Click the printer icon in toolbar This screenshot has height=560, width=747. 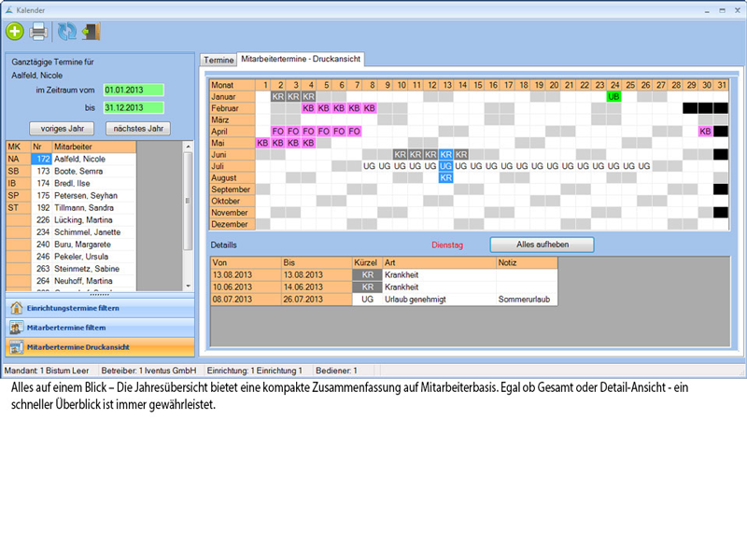(38, 32)
